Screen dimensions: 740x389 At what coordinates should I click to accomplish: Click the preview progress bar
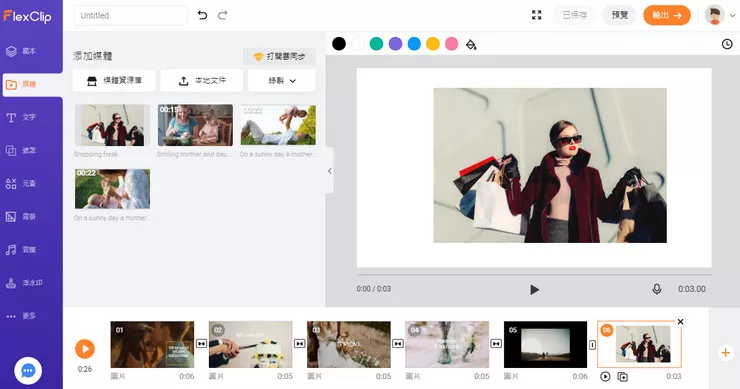coord(534,274)
